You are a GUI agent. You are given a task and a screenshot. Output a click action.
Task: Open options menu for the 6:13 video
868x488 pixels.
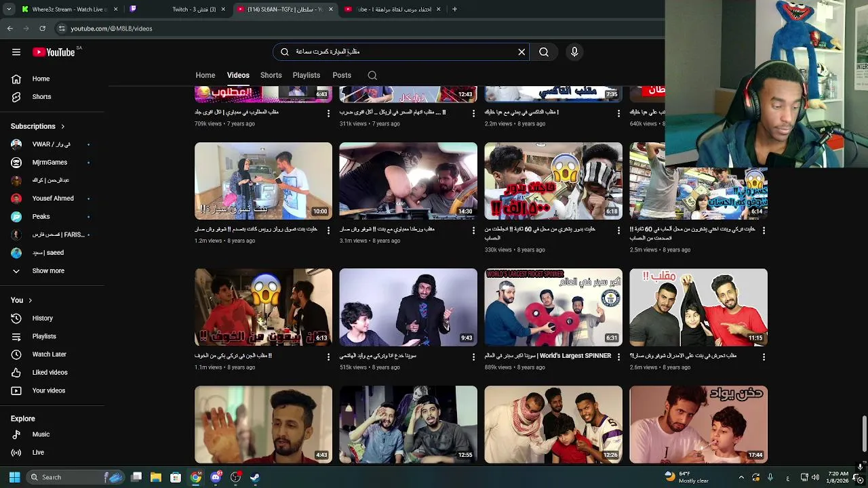pyautogui.click(x=328, y=357)
